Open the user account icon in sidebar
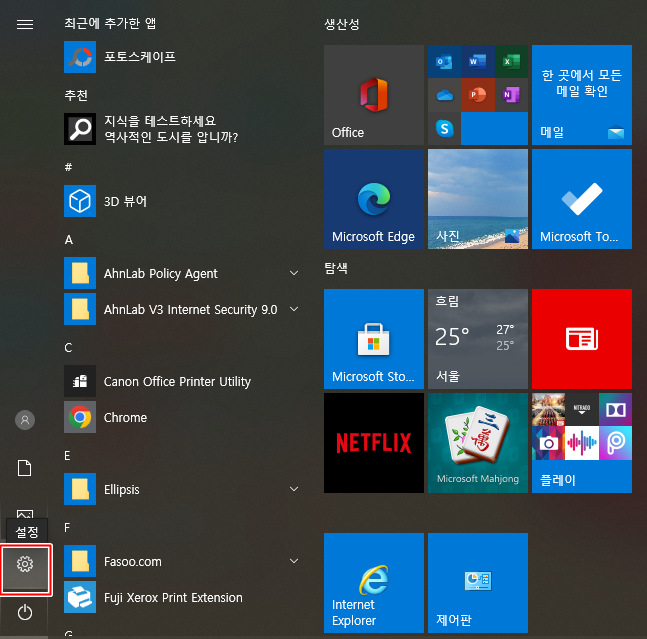This screenshot has width=647, height=639. click(x=25, y=420)
